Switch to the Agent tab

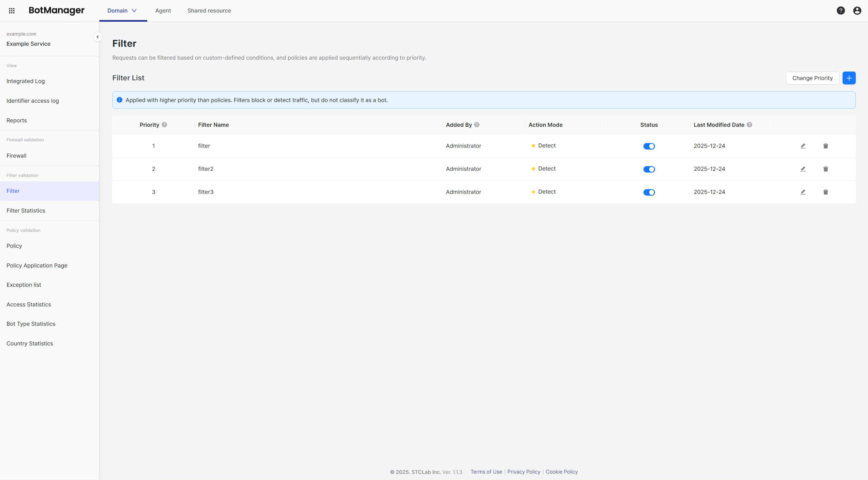(163, 11)
